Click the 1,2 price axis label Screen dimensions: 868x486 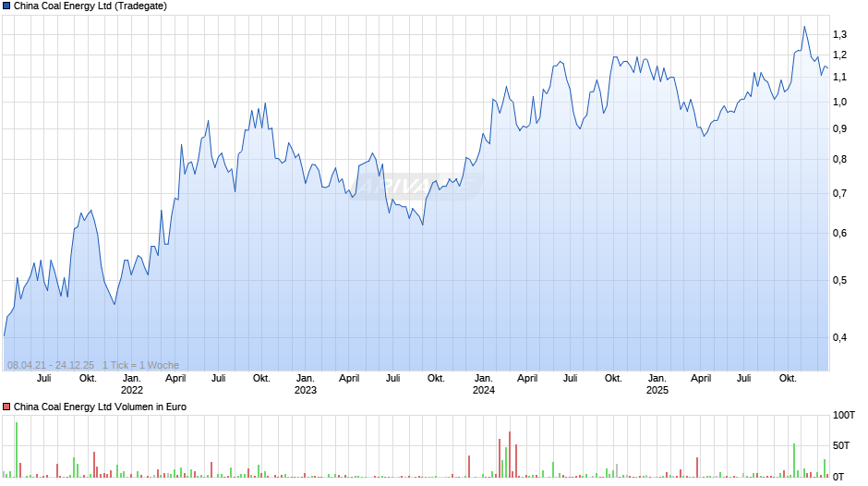pyautogui.click(x=839, y=55)
